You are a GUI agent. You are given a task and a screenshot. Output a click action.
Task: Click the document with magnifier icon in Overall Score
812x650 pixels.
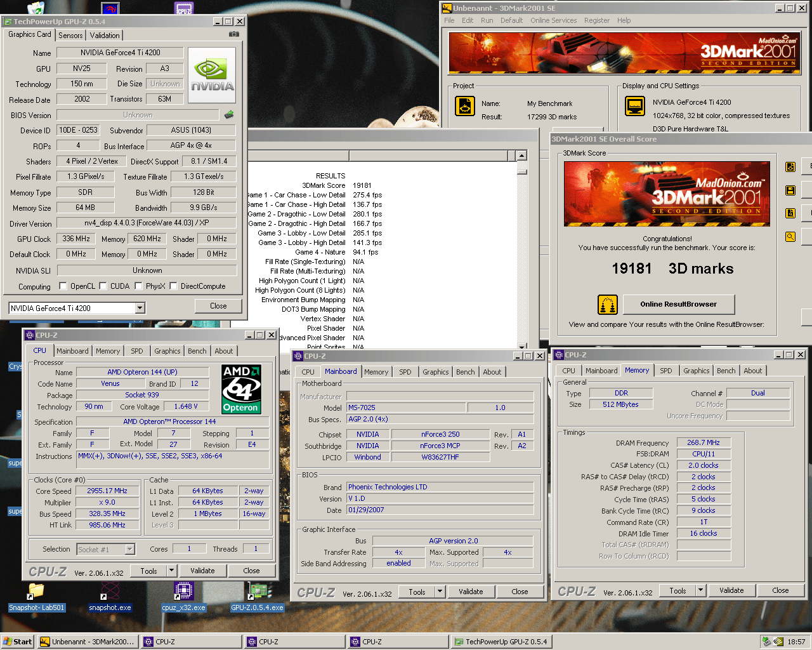pos(790,213)
